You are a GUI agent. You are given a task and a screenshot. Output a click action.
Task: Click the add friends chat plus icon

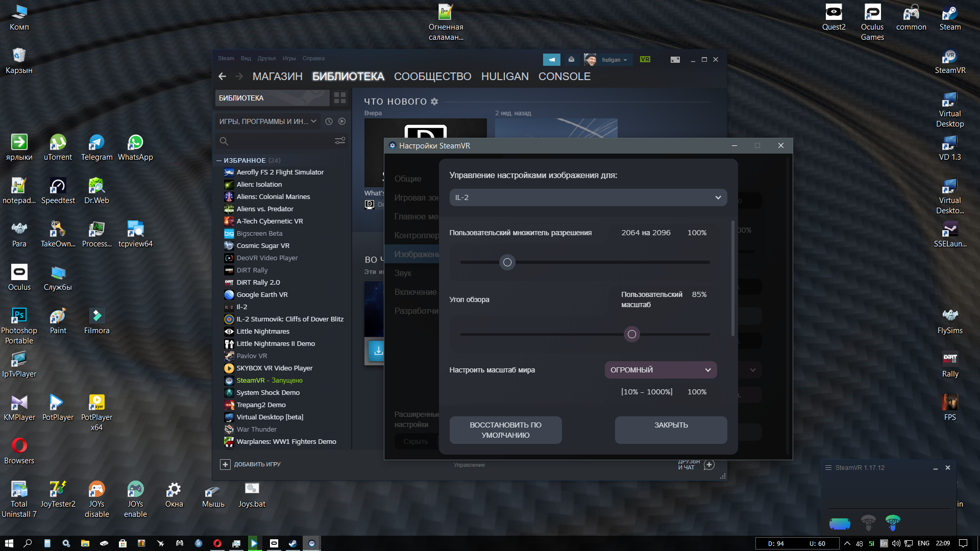tap(709, 464)
